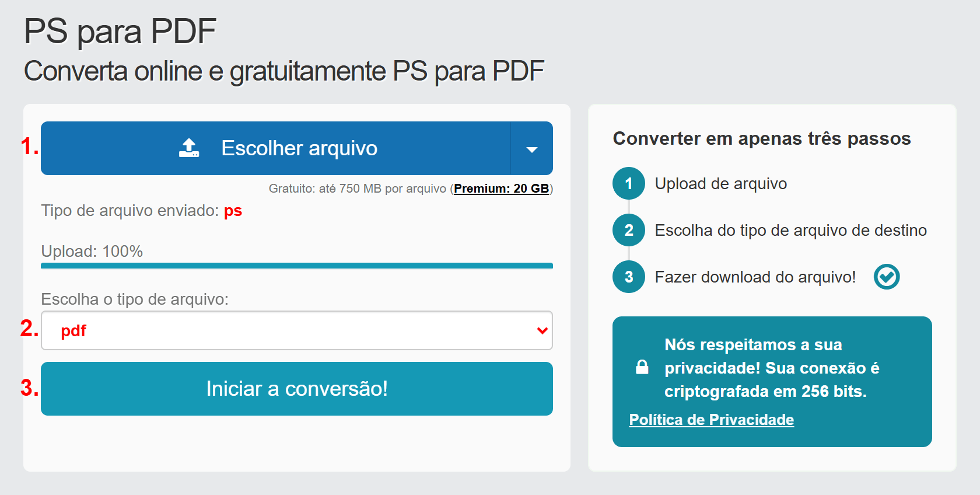Image resolution: width=980 pixels, height=495 pixels.
Task: Open the Política de Privacidade link
Action: click(711, 420)
